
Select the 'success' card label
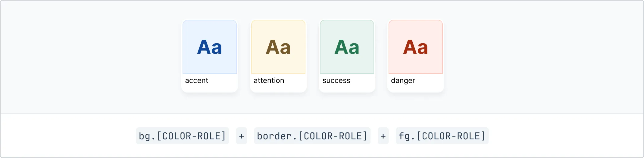pos(336,81)
